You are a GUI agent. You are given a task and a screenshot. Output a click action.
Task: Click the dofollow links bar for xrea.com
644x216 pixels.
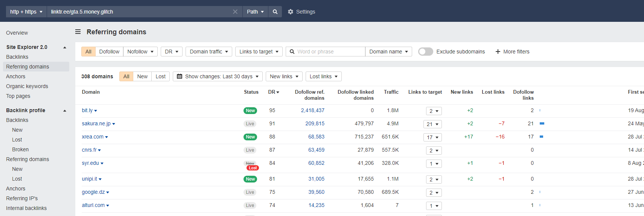click(541, 137)
